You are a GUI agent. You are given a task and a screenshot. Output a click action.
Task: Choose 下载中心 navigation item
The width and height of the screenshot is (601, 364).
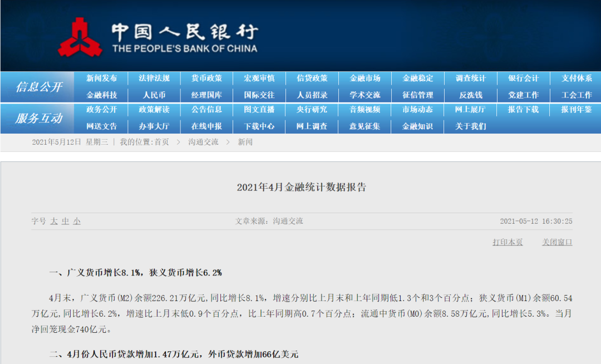pyautogui.click(x=259, y=126)
